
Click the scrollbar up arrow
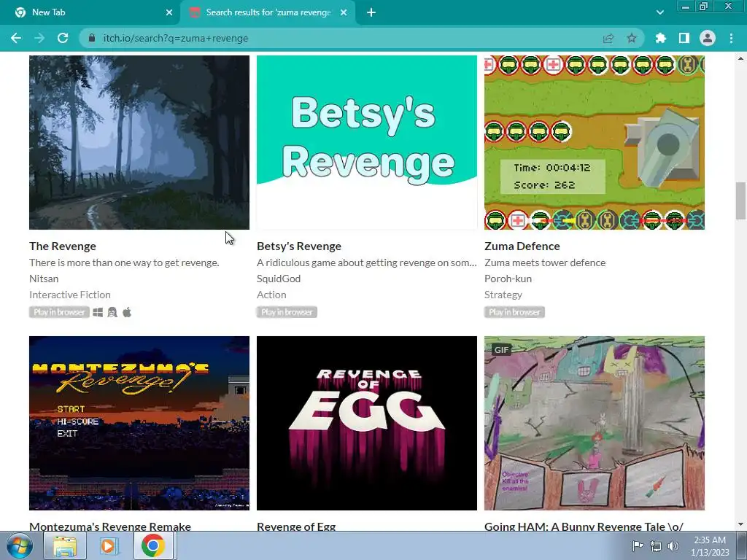(741, 58)
